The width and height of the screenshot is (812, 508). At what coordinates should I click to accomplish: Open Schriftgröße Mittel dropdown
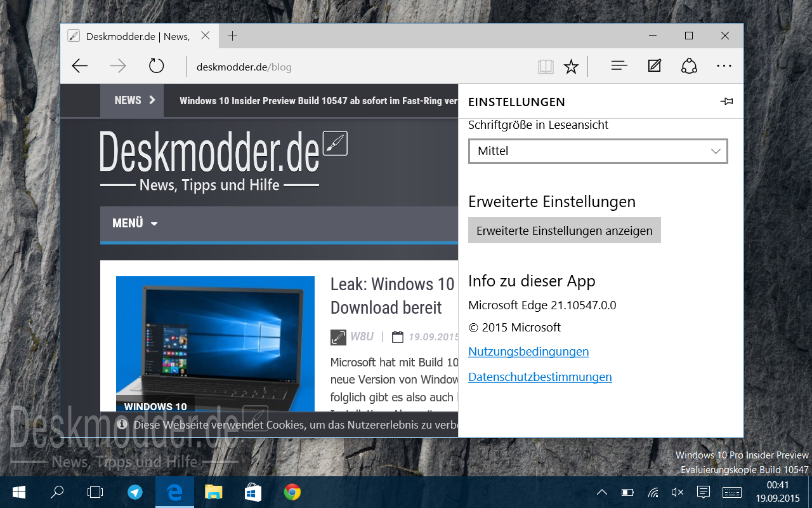pyautogui.click(x=598, y=151)
